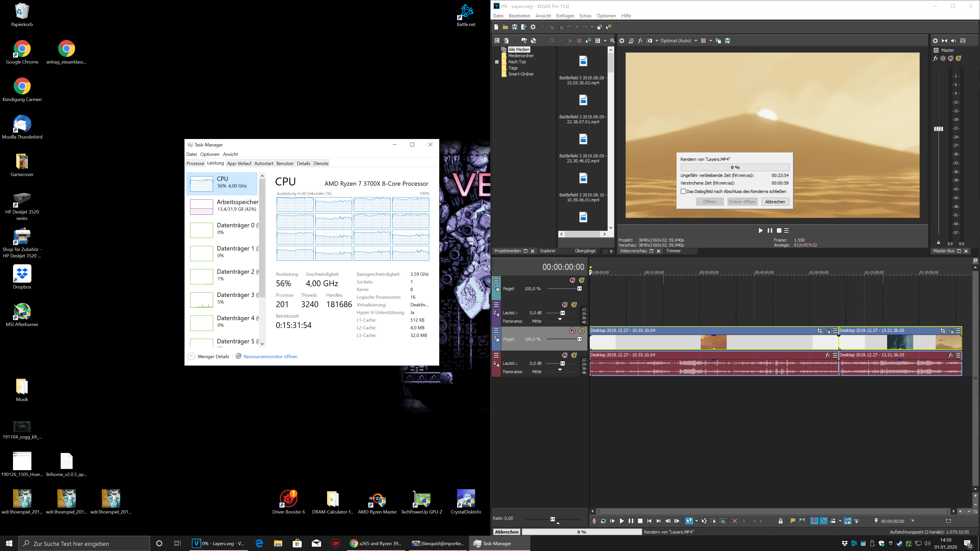
Task: Click the Pegel level slider on track 1
Action: coord(579,289)
